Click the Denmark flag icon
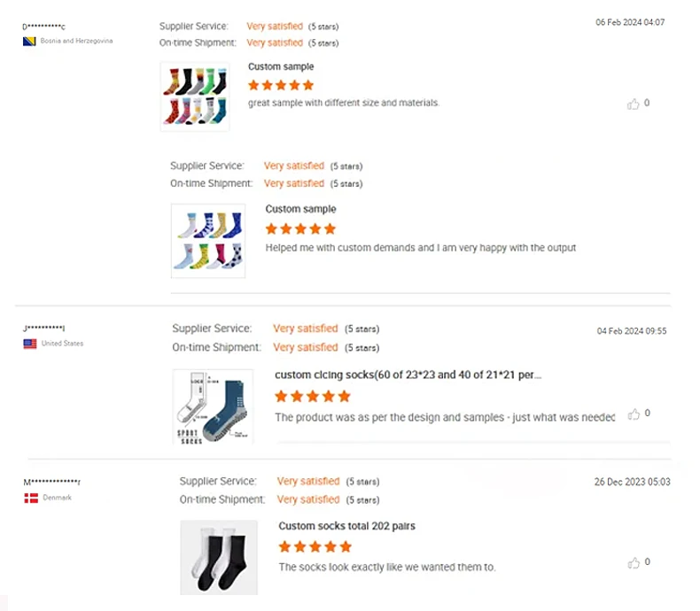The width and height of the screenshot is (700, 611). tap(31, 498)
